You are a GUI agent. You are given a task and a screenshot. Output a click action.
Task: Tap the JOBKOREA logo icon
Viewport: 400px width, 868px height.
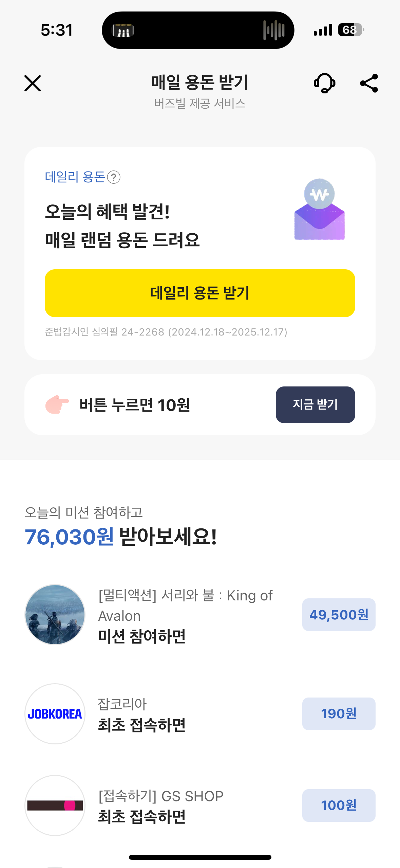(55, 713)
